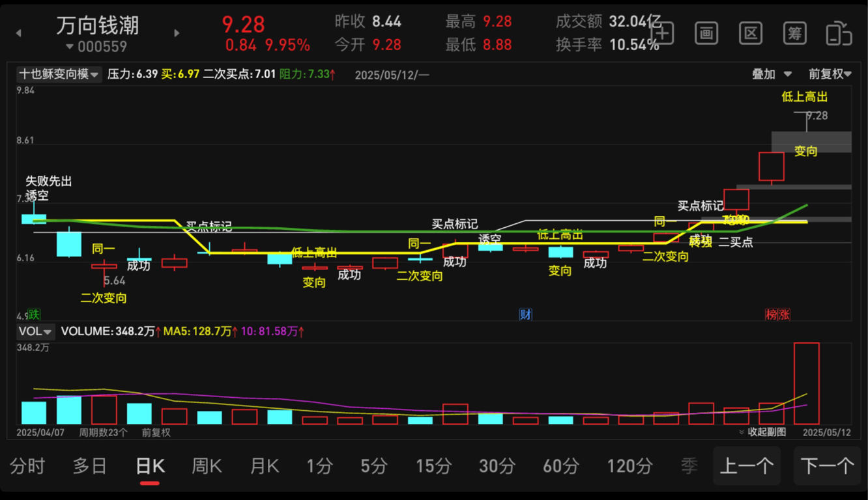Screen dimensions: 868x500
Task: Tap the green 阻力:7.33 indicator value
Action: pos(308,74)
